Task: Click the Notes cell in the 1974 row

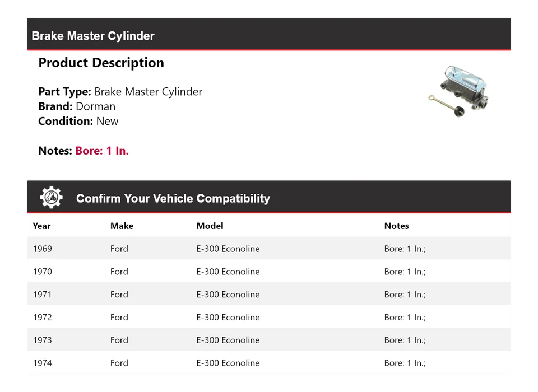Action: 405,363
